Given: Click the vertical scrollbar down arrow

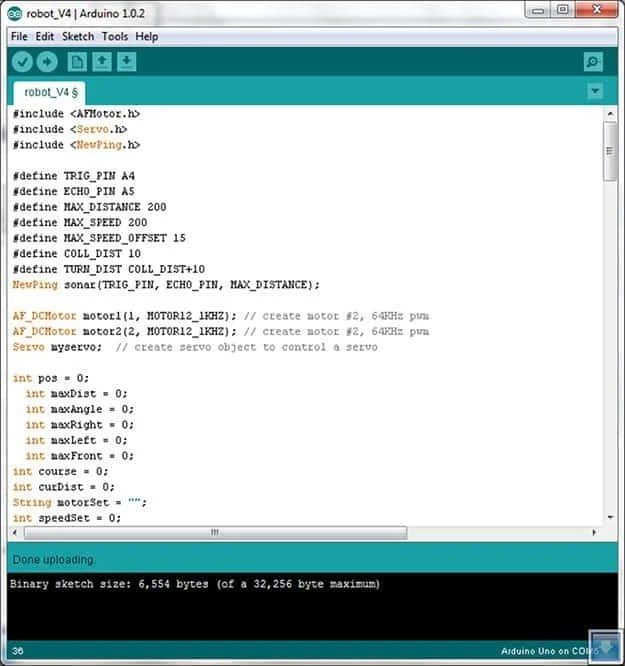Looking at the screenshot, I should 611,517.
